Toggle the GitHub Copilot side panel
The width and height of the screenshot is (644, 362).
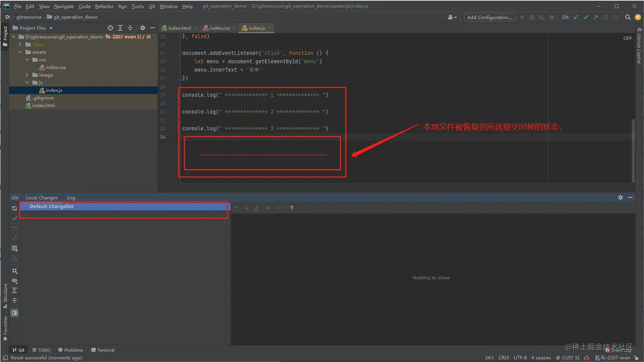tap(639, 46)
